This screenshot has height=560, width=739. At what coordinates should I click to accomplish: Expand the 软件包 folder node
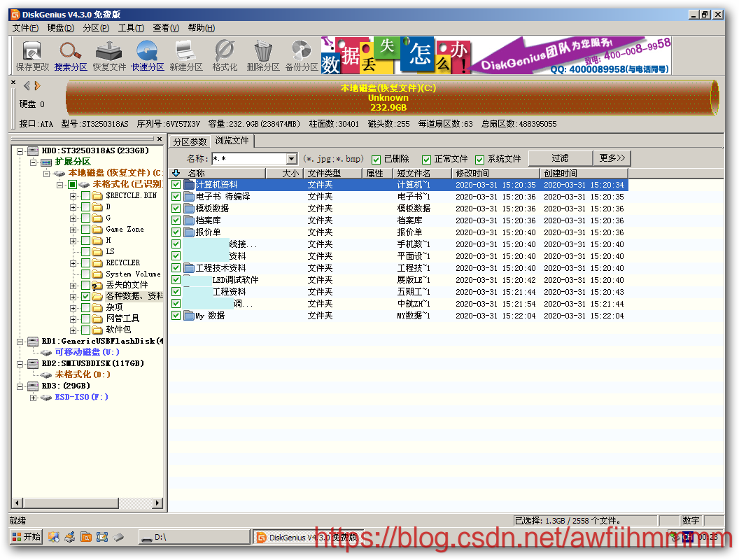pyautogui.click(x=73, y=330)
